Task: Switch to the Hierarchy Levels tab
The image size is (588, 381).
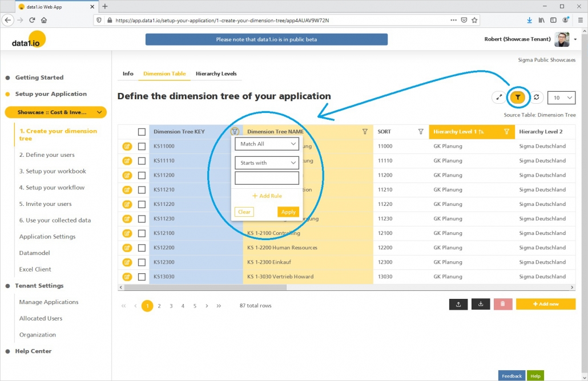Action: (x=216, y=74)
